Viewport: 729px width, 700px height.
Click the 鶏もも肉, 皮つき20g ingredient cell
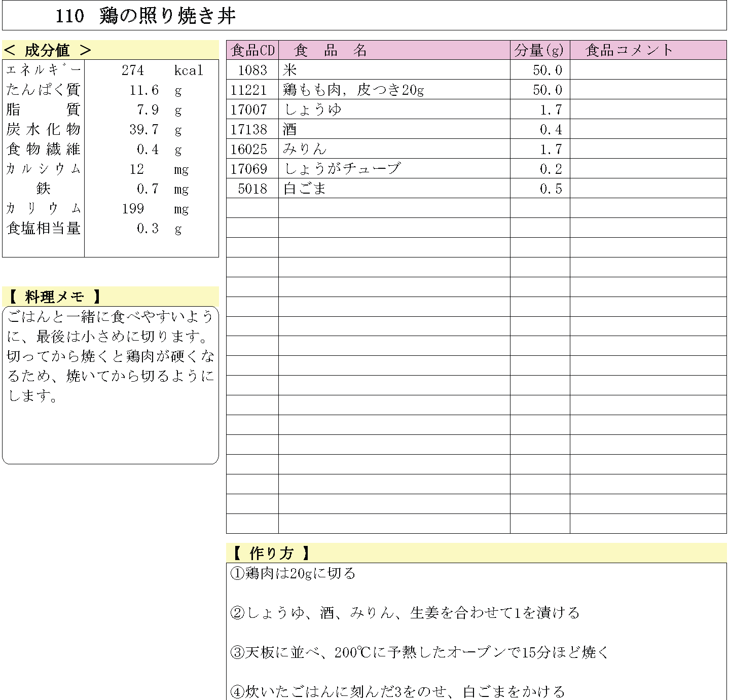coord(353,90)
